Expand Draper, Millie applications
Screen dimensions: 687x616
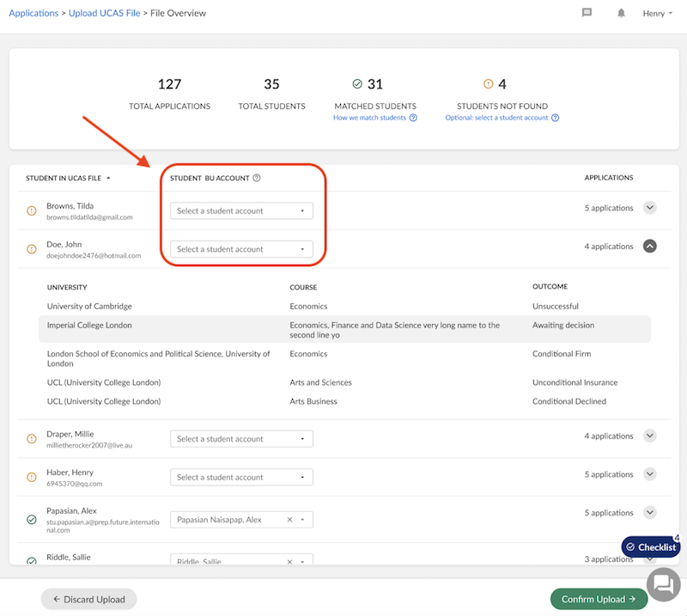tap(650, 436)
